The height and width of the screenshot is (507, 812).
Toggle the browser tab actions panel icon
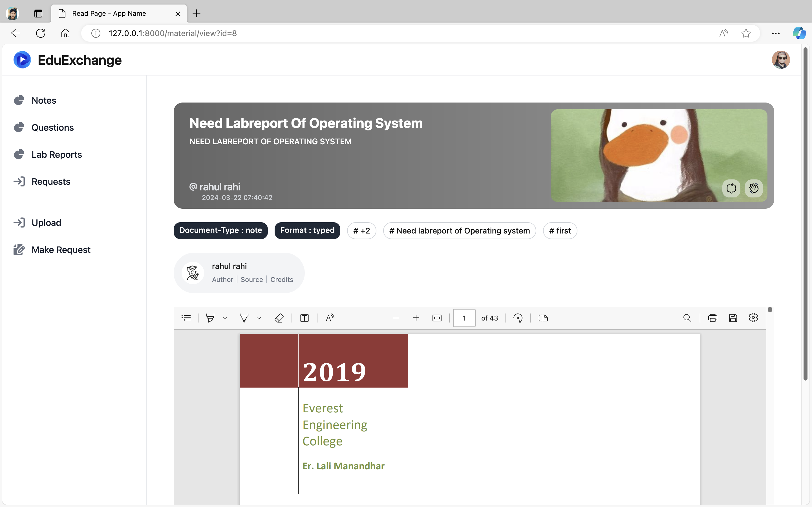tap(38, 14)
